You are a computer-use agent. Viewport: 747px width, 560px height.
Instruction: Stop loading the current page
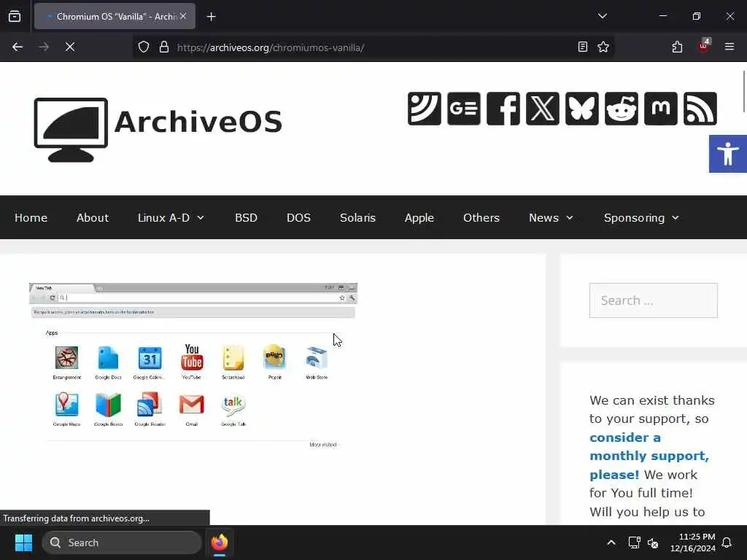pos(70,47)
